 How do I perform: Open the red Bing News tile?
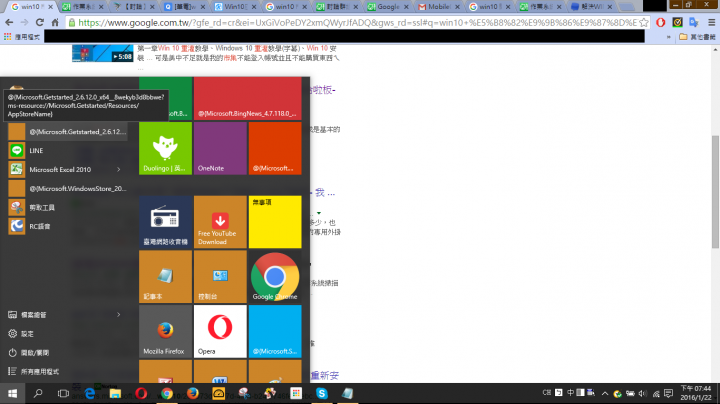[248, 99]
